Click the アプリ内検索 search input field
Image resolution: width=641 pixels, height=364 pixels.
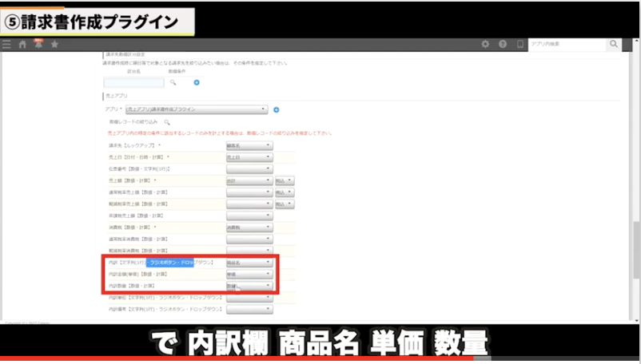(x=567, y=45)
